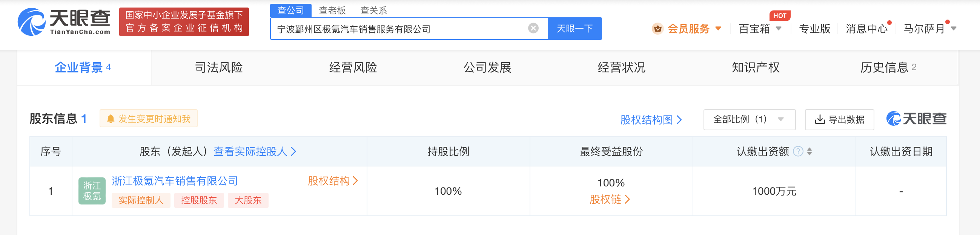Click the HOT badge above 百宝箱
980x235 pixels.
click(779, 15)
